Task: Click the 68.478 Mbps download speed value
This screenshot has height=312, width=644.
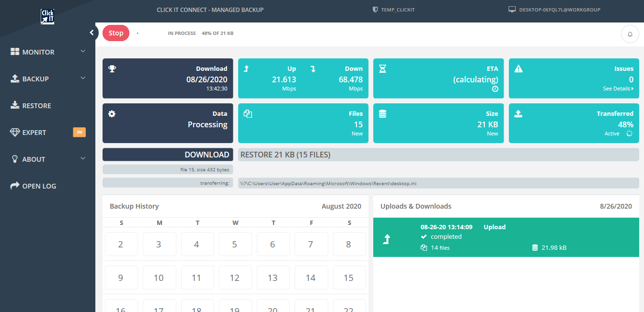Action: [350, 79]
